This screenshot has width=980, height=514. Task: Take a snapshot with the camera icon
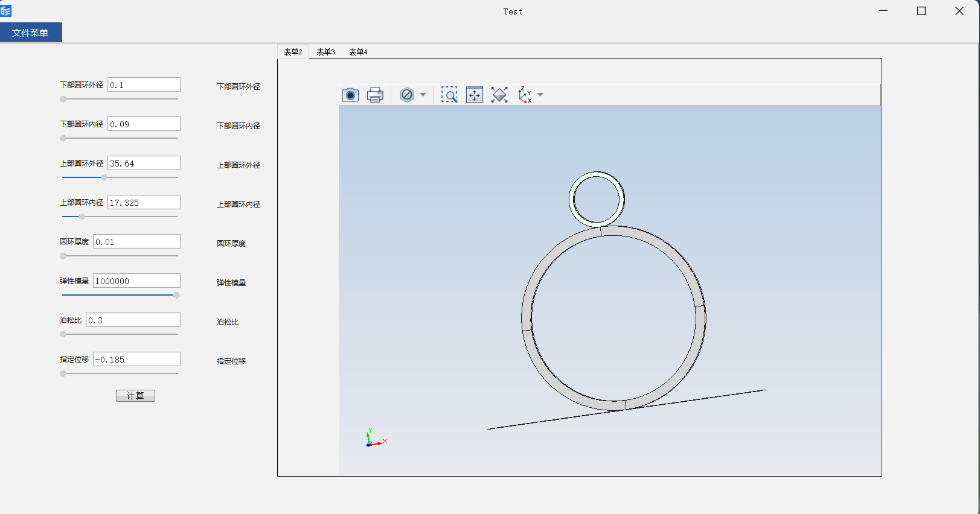(350, 95)
